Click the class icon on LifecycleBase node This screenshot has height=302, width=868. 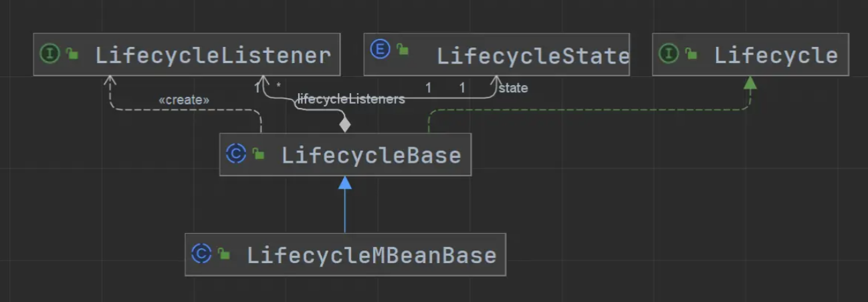click(236, 154)
